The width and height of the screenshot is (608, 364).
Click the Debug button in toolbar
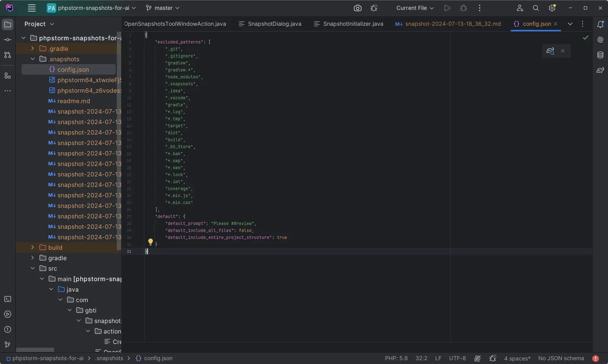pyautogui.click(x=463, y=8)
